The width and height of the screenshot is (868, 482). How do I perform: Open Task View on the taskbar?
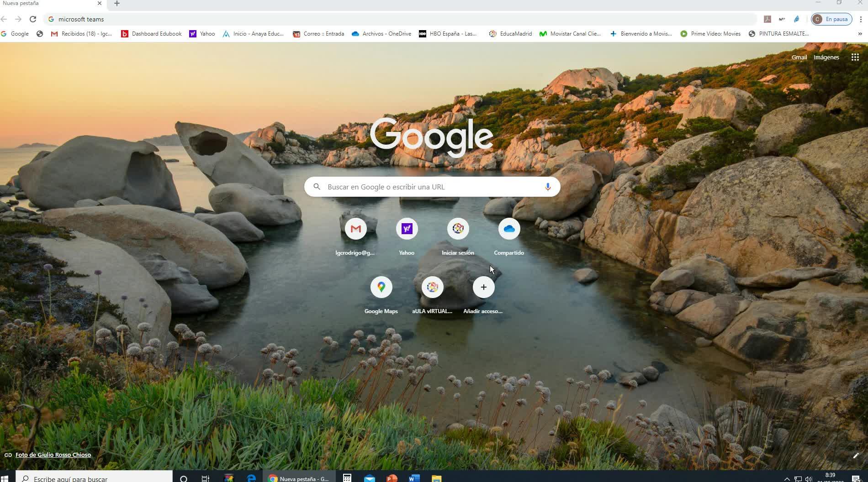(206, 478)
